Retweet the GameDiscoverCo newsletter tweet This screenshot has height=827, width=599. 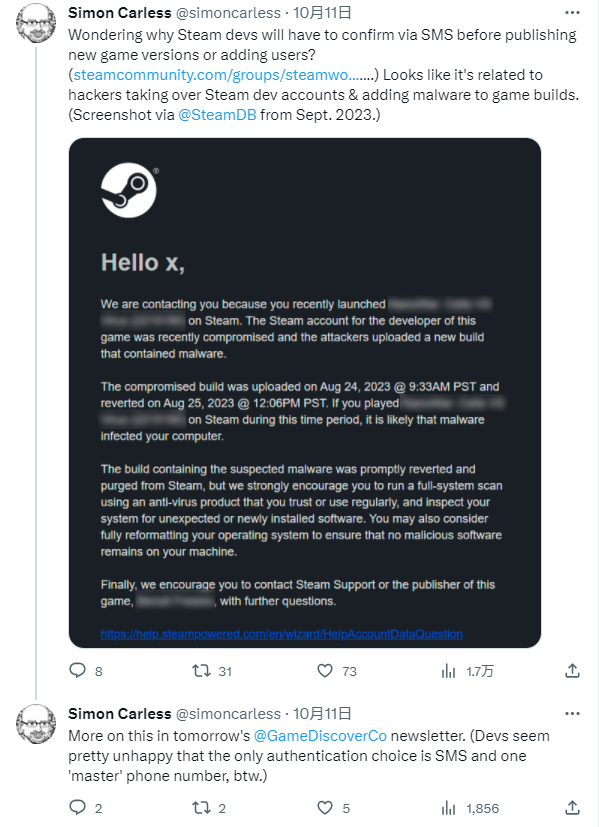(201, 807)
